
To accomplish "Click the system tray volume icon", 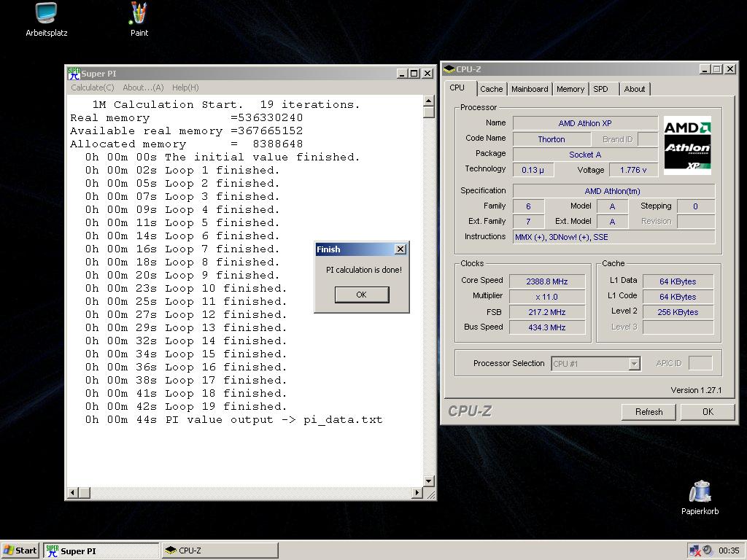I will click(x=708, y=551).
